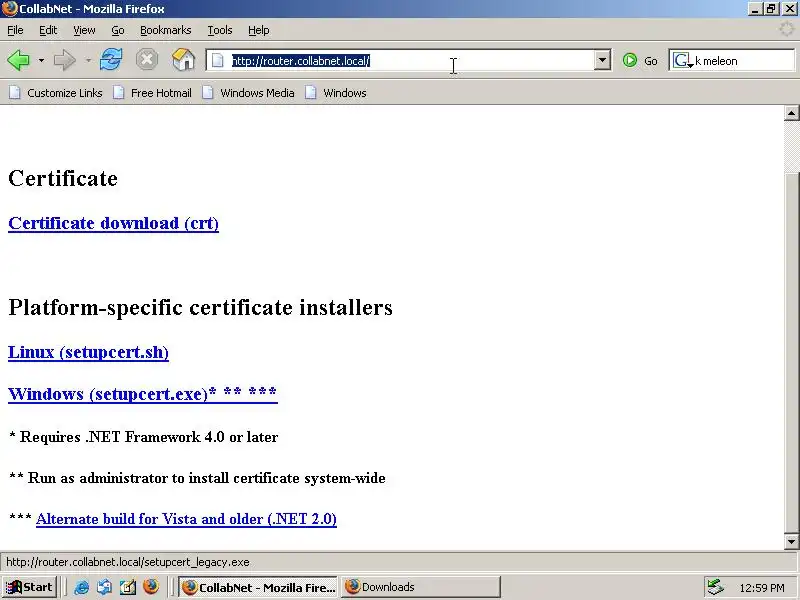Viewport: 800px width, 600px height.
Task: Open the Tools menu
Action: 220,30
